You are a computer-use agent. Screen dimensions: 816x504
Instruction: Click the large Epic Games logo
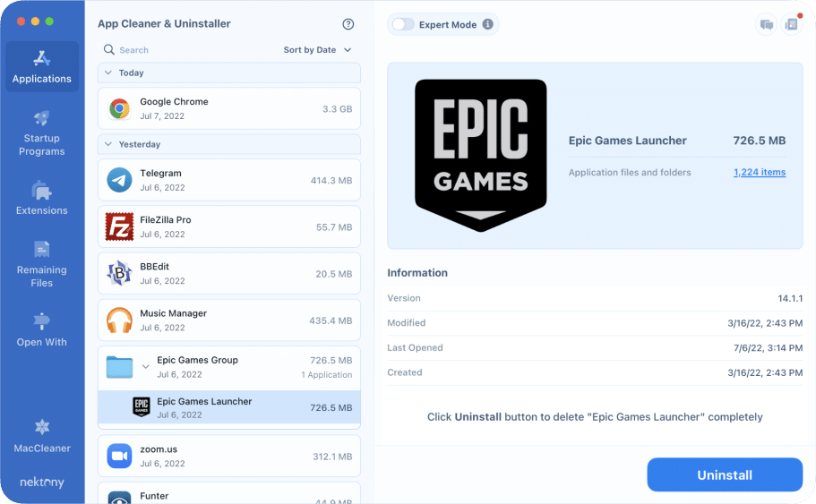480,156
